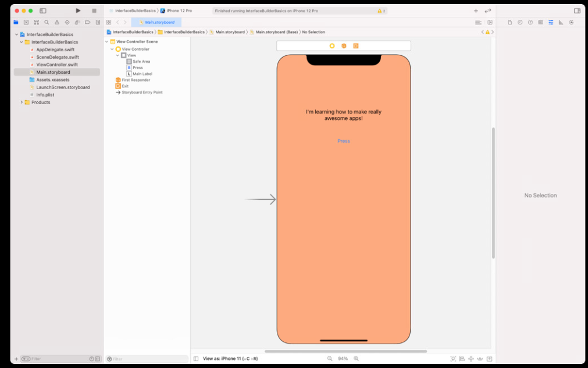The height and width of the screenshot is (368, 588).
Task: Zoom out the storyboard canvas
Action: click(x=330, y=359)
